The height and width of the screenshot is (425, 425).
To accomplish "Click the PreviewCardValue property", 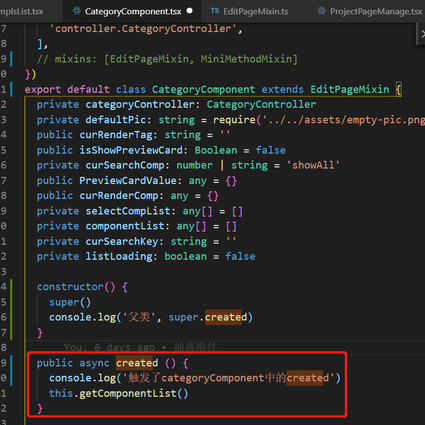I will 128,181.
